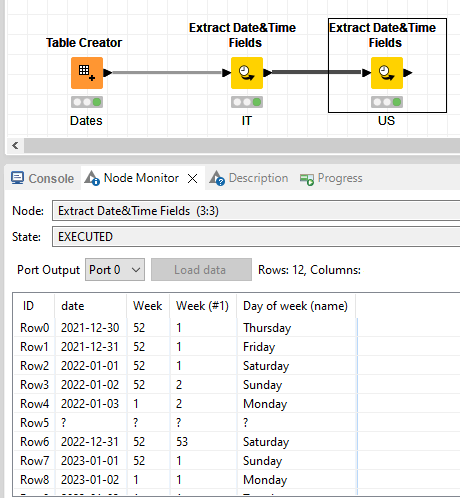Click the US node input port arrow
Image resolution: width=460 pixels, height=498 pixels.
(x=366, y=72)
